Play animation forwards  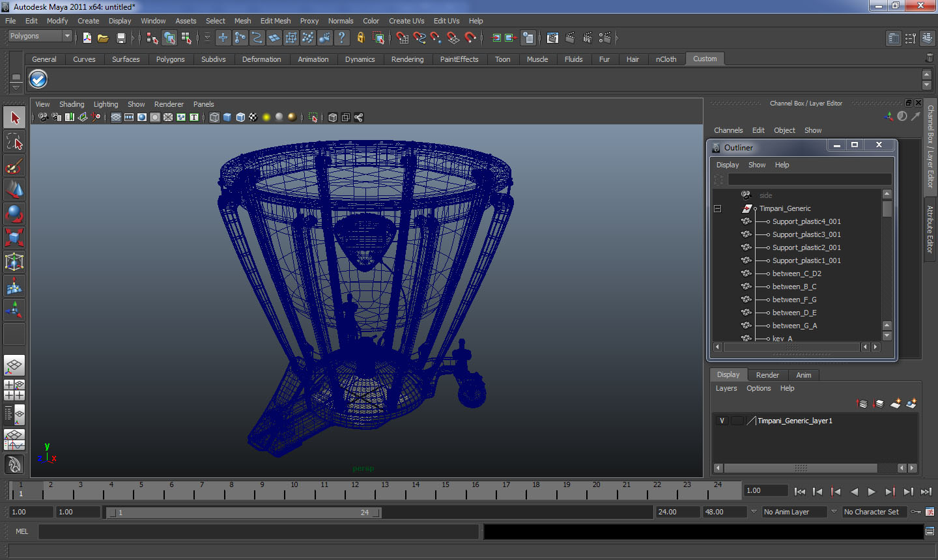[872, 492]
